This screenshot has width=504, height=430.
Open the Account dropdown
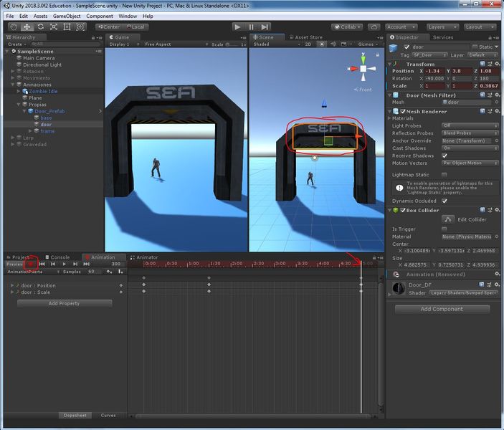point(401,27)
